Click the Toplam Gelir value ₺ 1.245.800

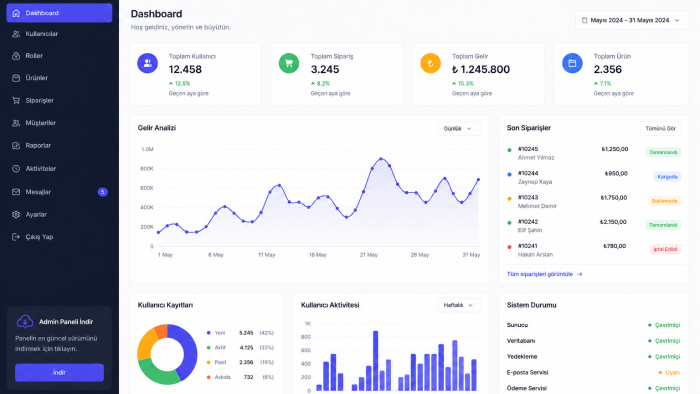(481, 70)
